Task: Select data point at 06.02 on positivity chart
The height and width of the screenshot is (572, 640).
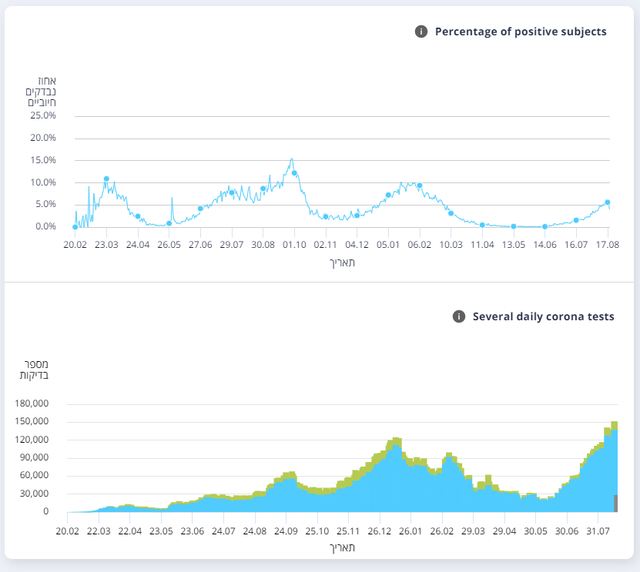Action: [x=420, y=186]
